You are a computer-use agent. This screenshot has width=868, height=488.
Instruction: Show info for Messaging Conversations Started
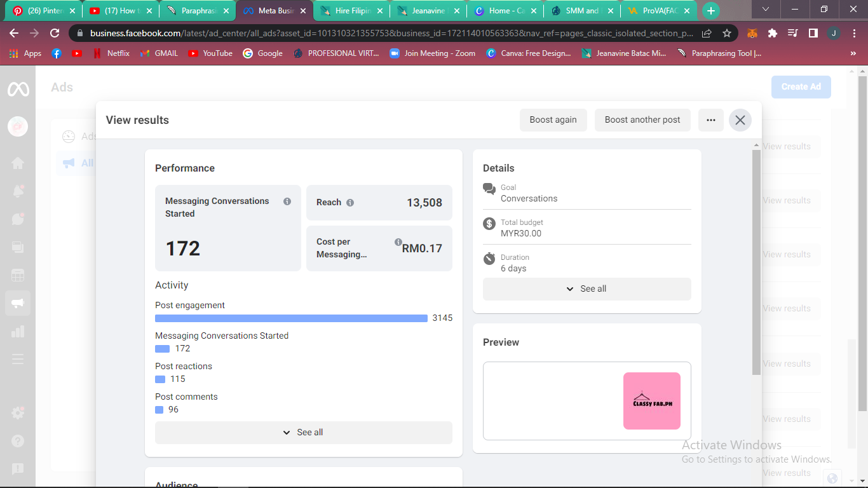tap(287, 201)
